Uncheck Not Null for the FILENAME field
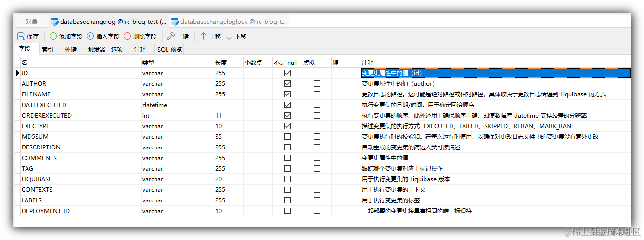 click(x=287, y=94)
